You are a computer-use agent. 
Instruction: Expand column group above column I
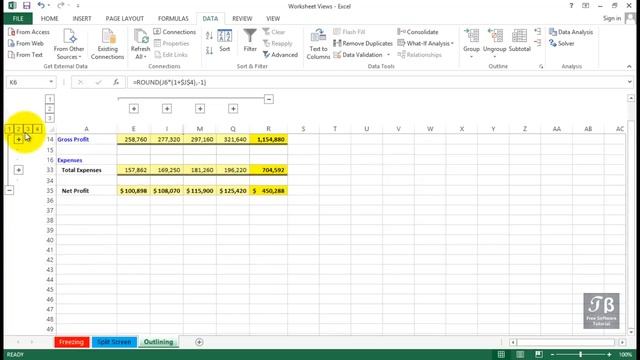click(x=167, y=109)
